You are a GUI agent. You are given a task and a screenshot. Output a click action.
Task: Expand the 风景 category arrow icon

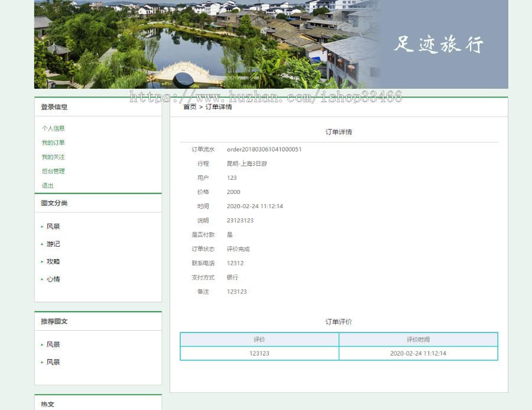[x=41, y=226]
